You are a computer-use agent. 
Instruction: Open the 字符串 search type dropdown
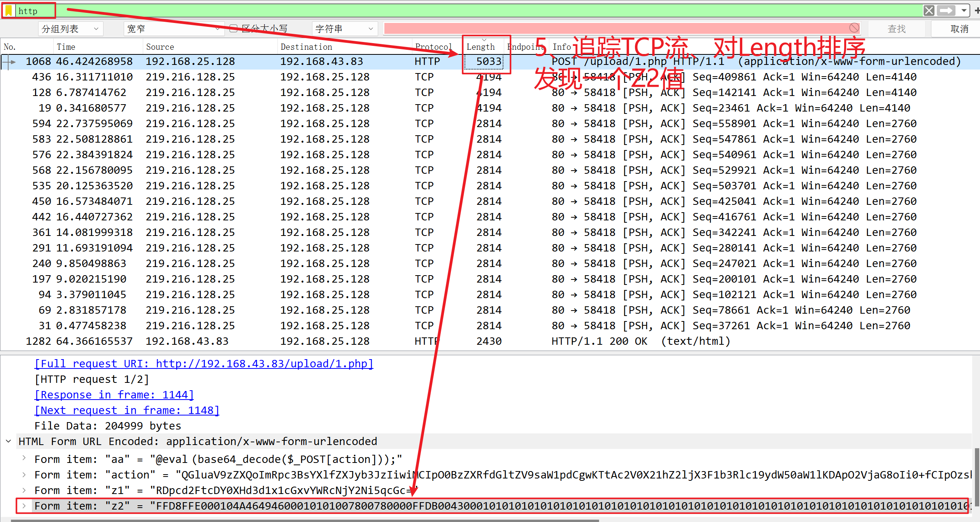point(344,29)
